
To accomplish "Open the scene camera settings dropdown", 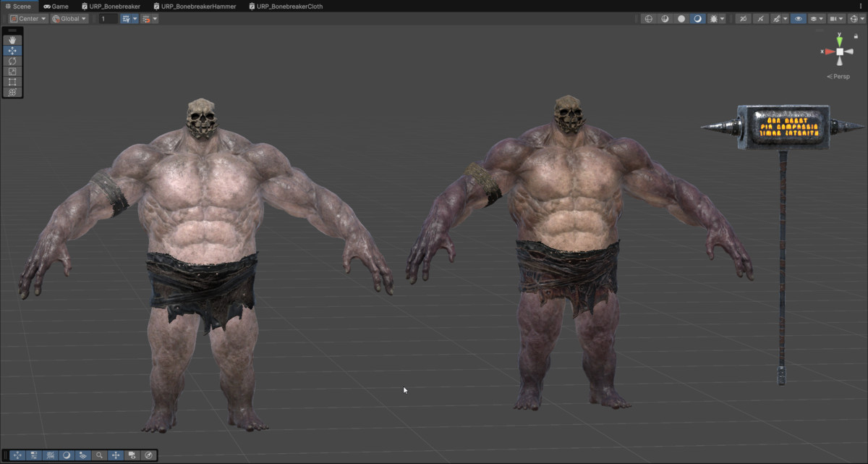I will 837,19.
